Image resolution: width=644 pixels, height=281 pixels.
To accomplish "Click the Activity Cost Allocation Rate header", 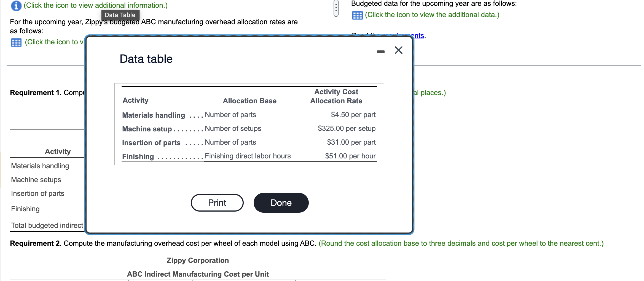I will tap(336, 96).
